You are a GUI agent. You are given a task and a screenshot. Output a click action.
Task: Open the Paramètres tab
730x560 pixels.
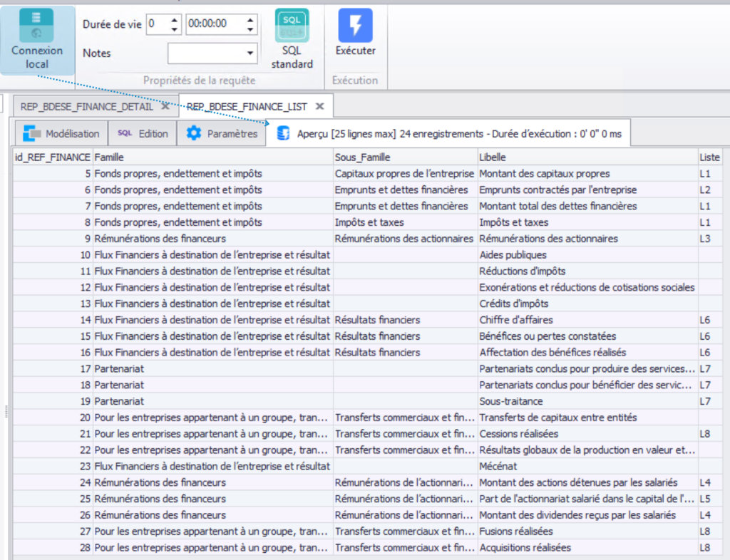coord(222,133)
